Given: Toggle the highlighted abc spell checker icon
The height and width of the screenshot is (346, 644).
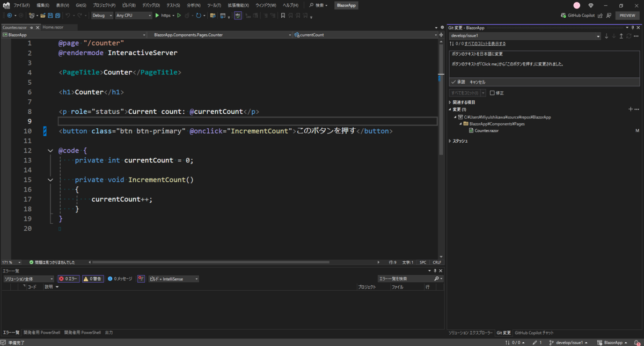Looking at the screenshot, I should 238,16.
